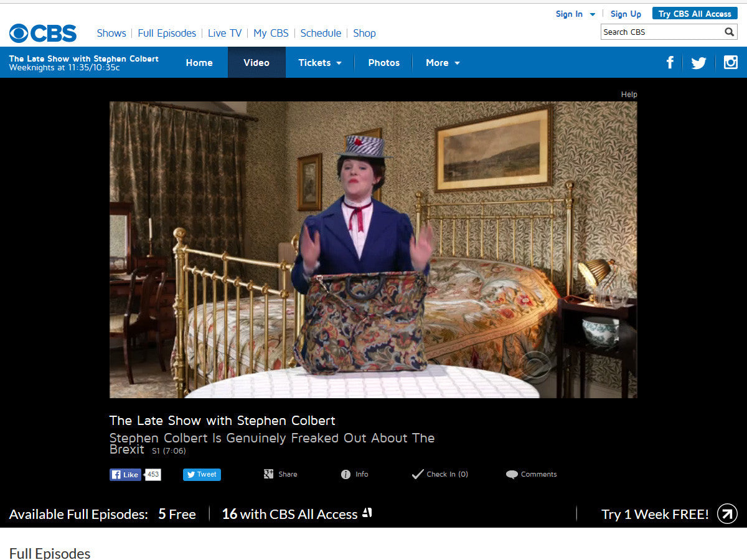
Task: Click the Weeknights at 11:35/10:35c text
Action: [x=64, y=67]
